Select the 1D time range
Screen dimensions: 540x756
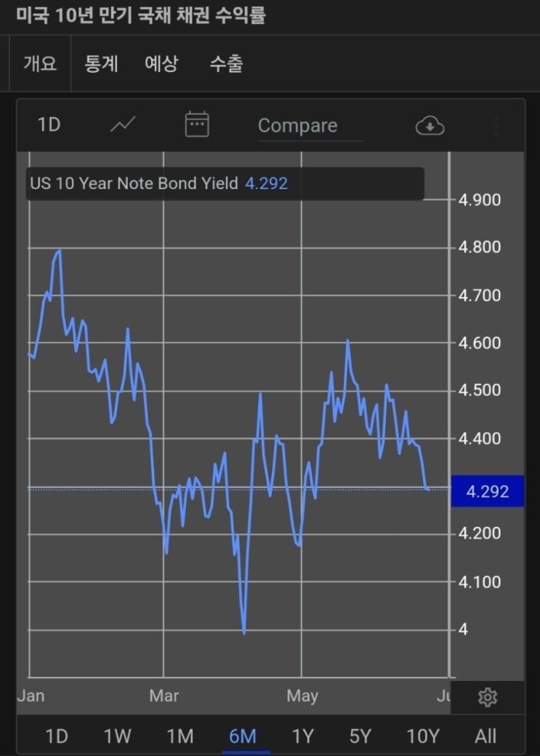click(57, 736)
